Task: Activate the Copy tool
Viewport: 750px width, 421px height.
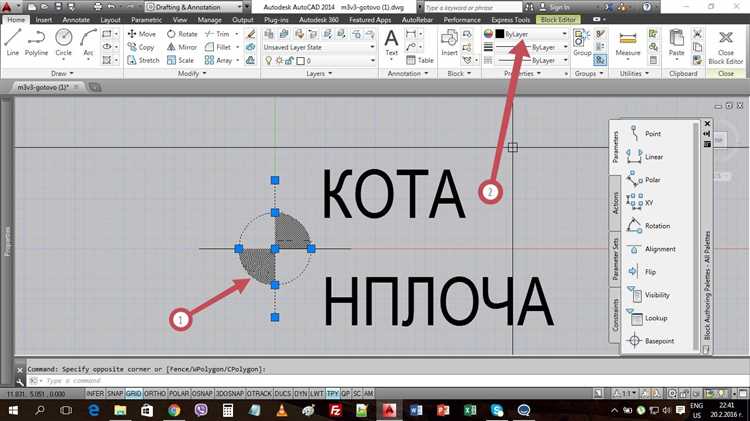Action: (141, 47)
